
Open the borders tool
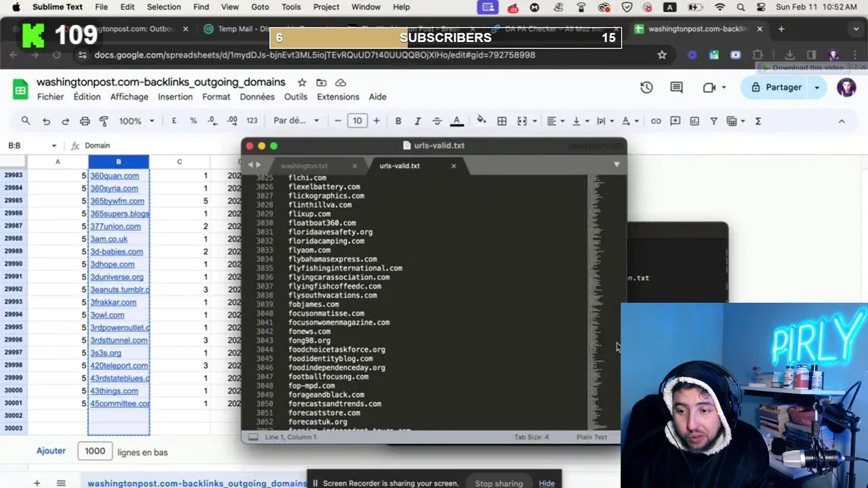click(502, 121)
